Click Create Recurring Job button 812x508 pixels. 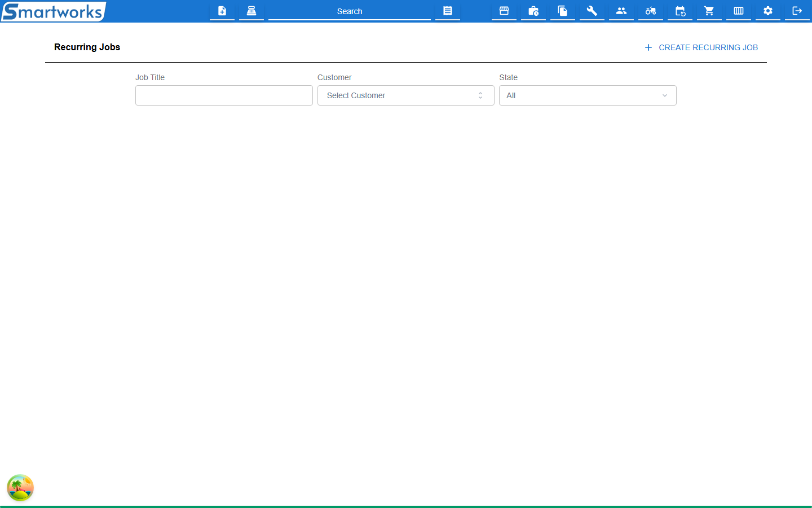[x=701, y=47]
